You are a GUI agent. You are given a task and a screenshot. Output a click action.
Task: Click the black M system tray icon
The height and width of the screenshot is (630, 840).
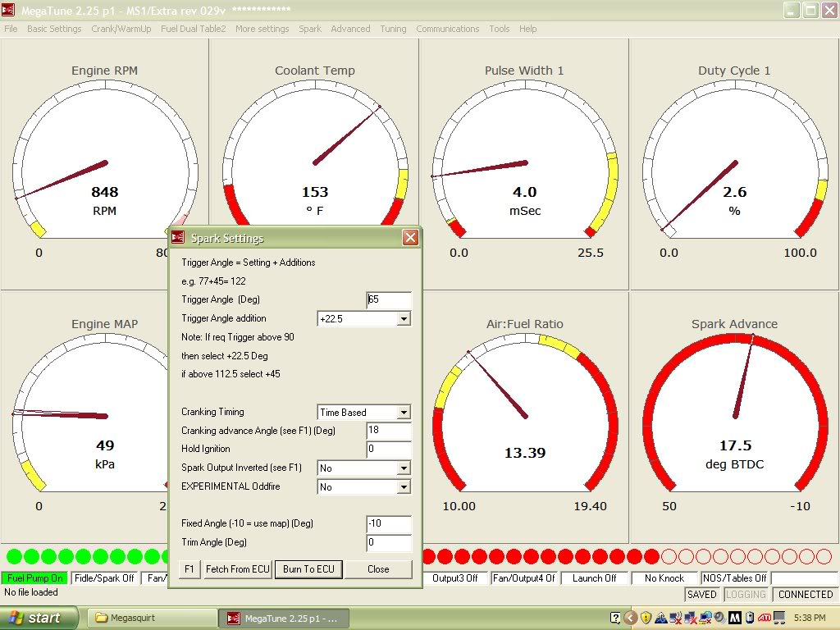pyautogui.click(x=735, y=618)
